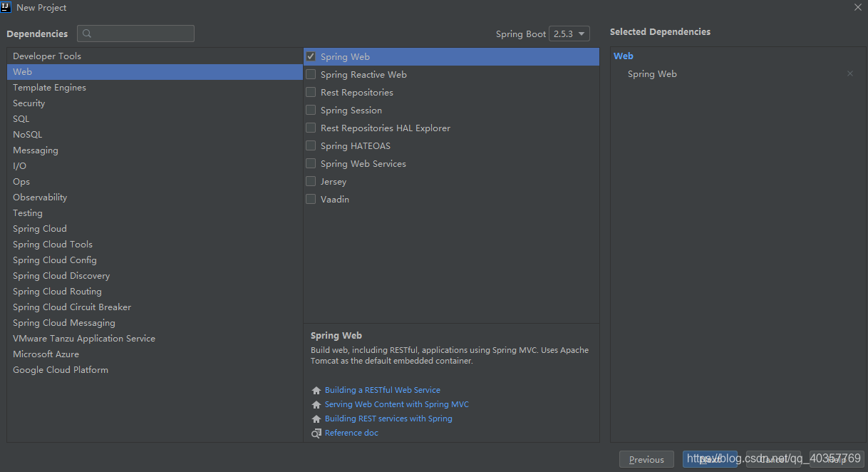Open Building REST services with Spring link
This screenshot has height=472, width=868.
click(388, 419)
